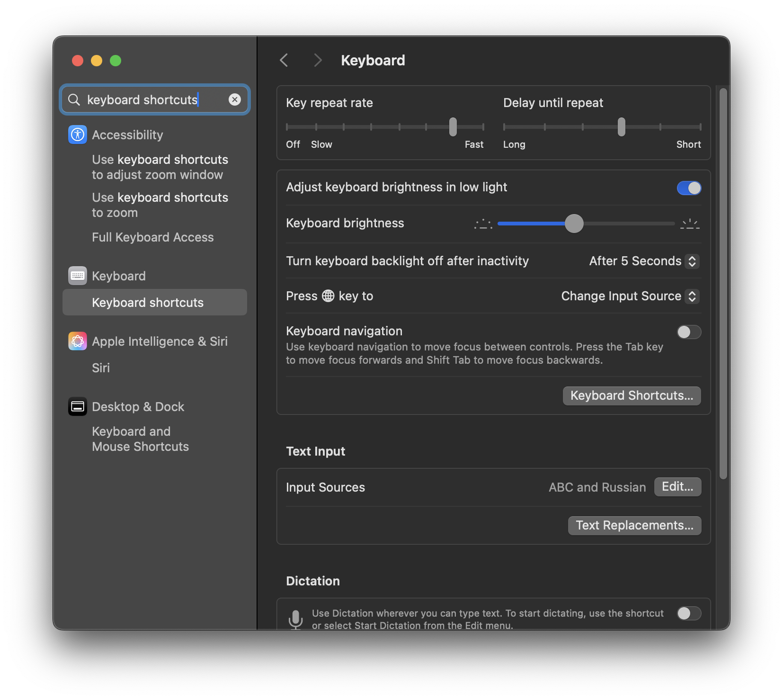This screenshot has width=783, height=700.
Task: Click the vertical scrollbar on the right
Action: [x=723, y=284]
